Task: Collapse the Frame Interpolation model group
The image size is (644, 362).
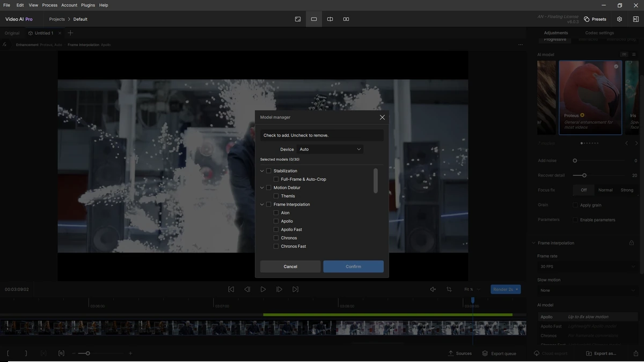Action: 262,204
